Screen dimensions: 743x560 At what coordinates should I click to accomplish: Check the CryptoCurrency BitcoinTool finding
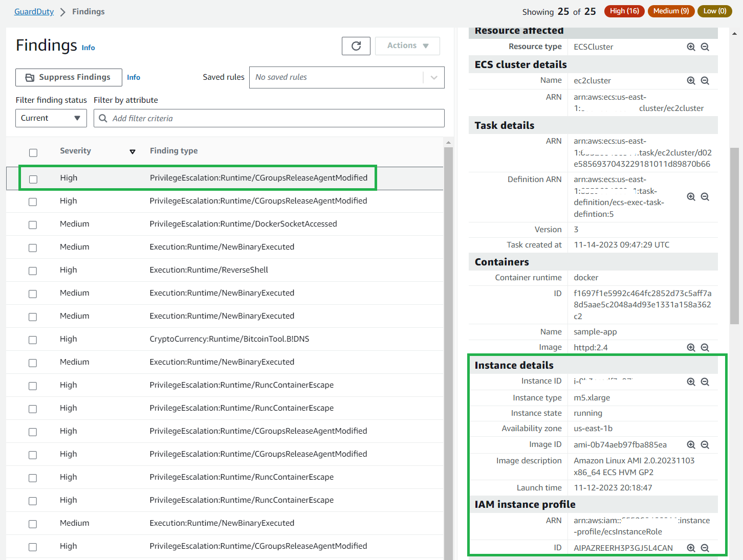click(33, 340)
